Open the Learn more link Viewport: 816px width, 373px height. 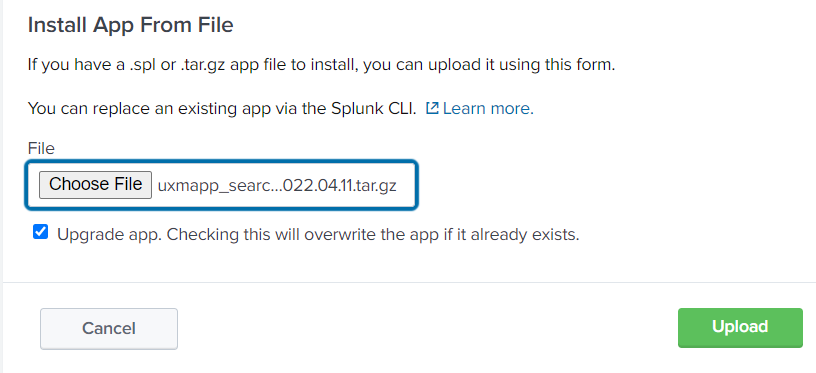tap(488, 108)
